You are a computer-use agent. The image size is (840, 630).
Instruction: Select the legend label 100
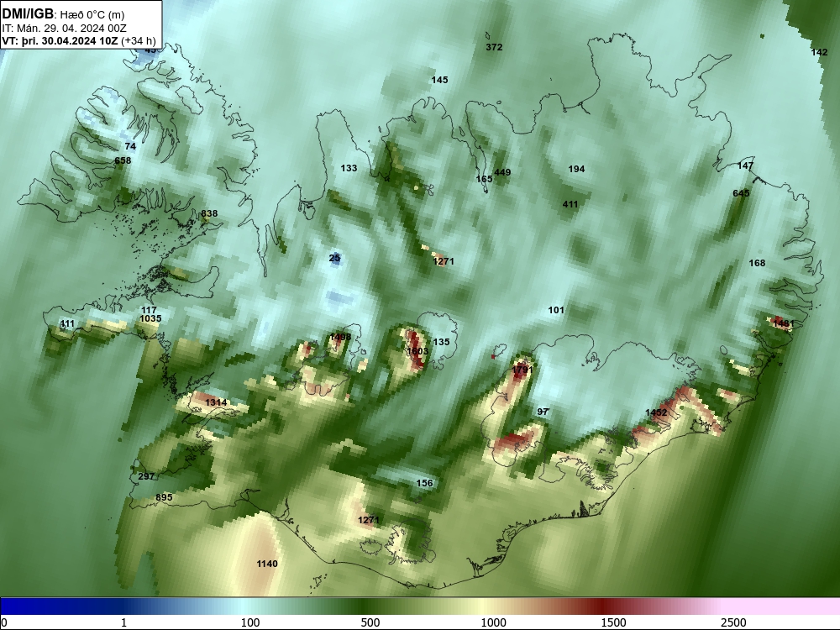[250, 622]
